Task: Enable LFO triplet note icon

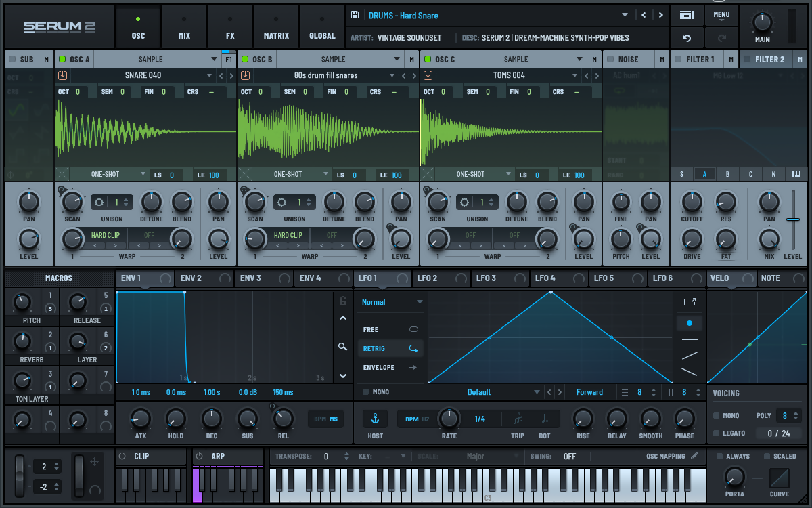Action: (x=518, y=419)
